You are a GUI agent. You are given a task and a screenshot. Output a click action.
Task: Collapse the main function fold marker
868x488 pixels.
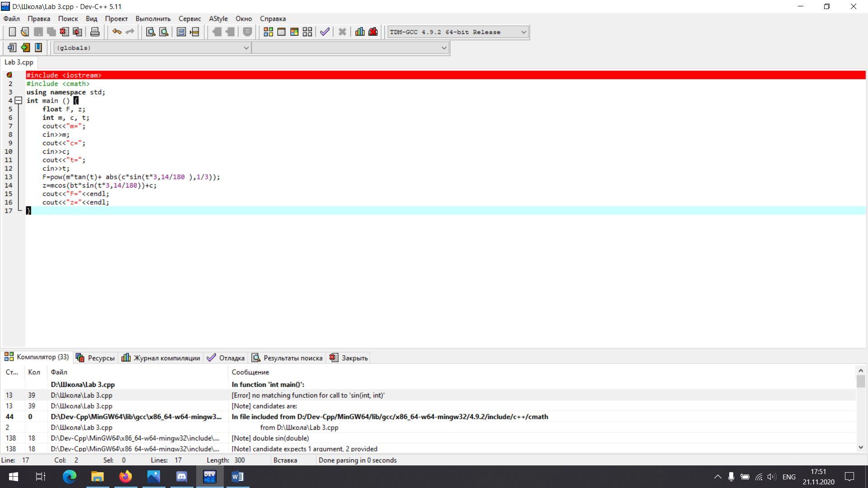click(x=19, y=101)
